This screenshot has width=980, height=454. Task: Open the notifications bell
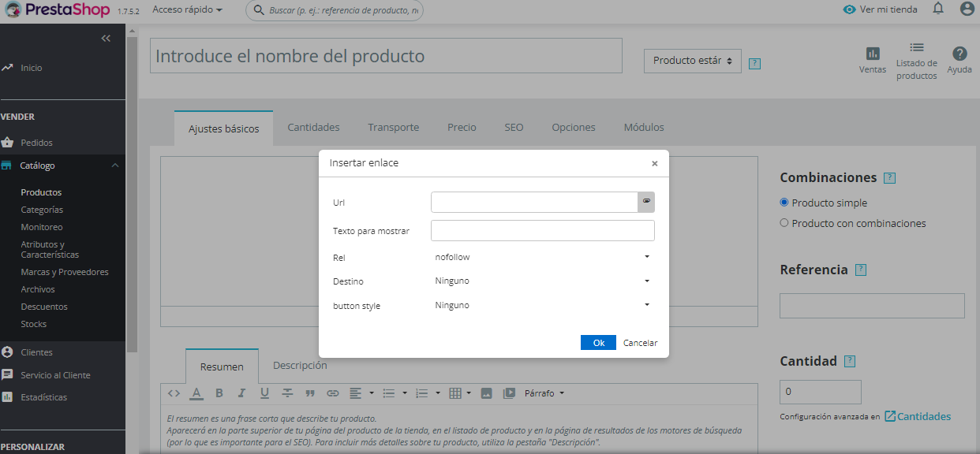[x=938, y=9]
